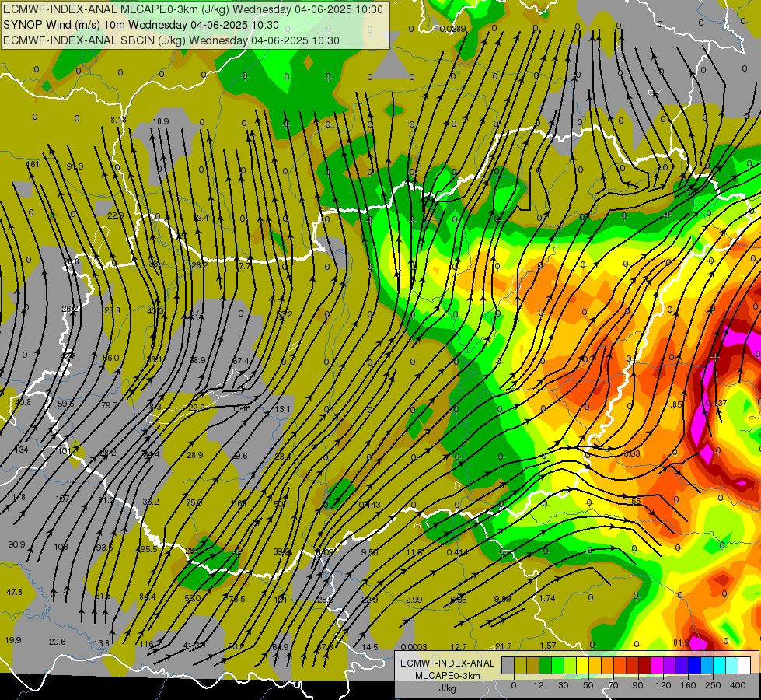Viewport: 761px width, 700px height.
Task: Click the 2.99 value on the map
Action: tap(414, 600)
